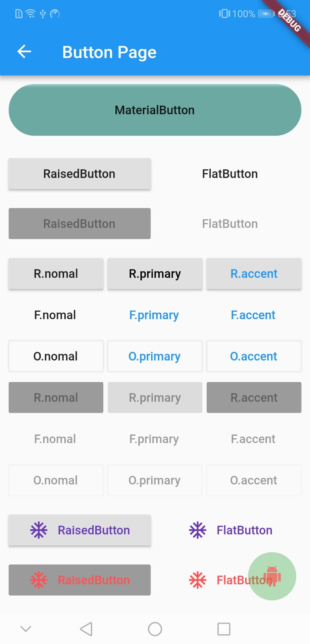The image size is (310, 644).
Task: Tap the back arrow in app bar
Action: click(x=24, y=52)
